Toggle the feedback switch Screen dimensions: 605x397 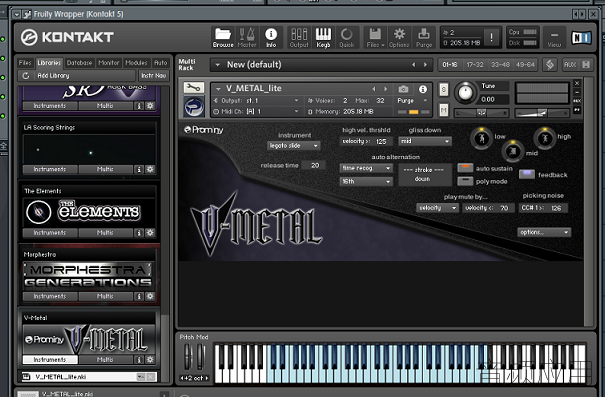click(x=527, y=174)
